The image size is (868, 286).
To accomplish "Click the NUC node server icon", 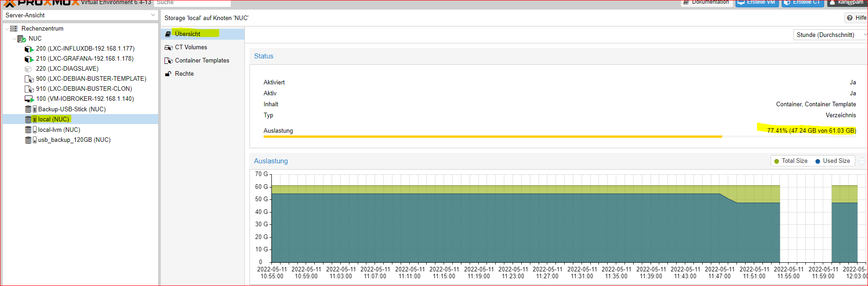I will point(21,38).
